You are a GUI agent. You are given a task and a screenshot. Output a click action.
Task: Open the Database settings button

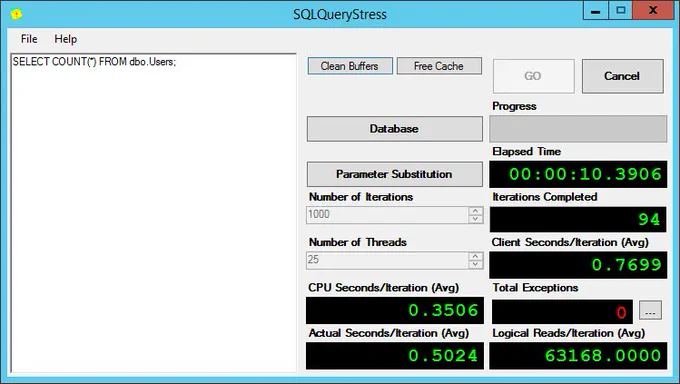pos(394,128)
